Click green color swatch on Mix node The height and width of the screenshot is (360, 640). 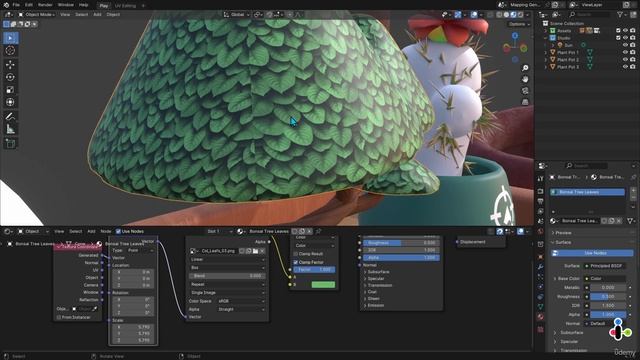(x=323, y=284)
